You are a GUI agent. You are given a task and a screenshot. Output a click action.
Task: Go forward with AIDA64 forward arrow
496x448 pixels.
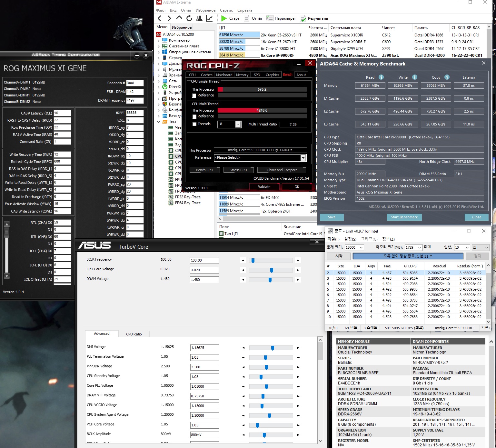click(169, 18)
